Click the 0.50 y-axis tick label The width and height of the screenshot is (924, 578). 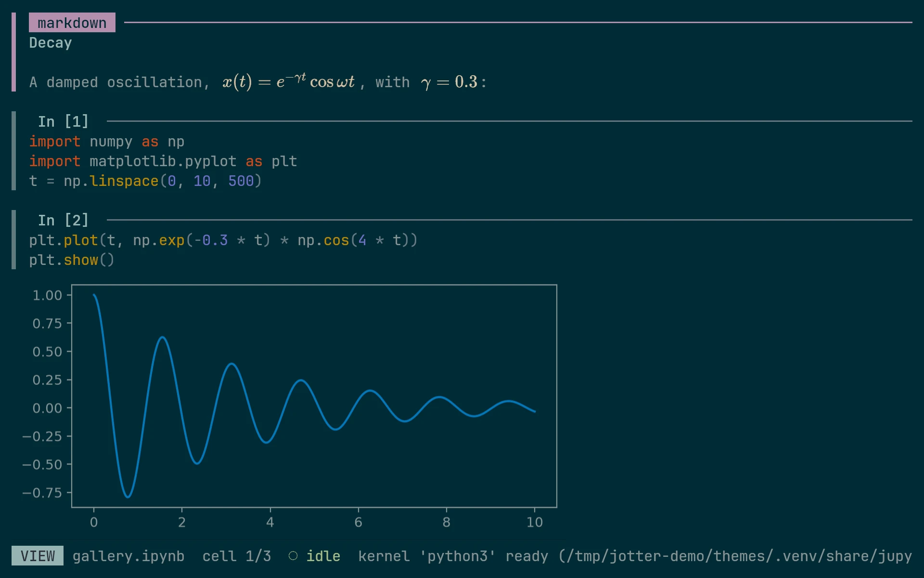[47, 352]
